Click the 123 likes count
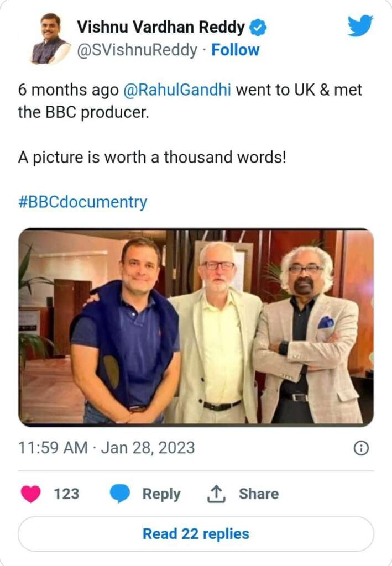The height and width of the screenshot is (566, 392). 66,494
